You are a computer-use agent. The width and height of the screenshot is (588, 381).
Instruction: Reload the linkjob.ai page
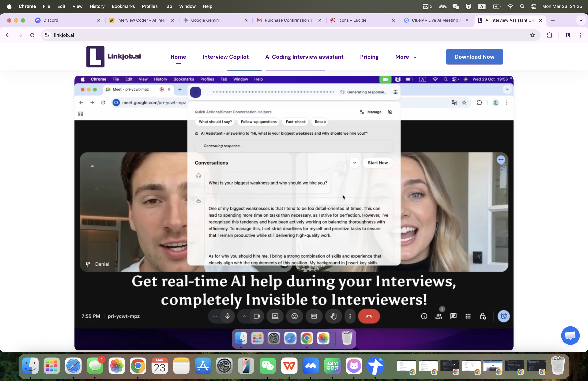(32, 35)
